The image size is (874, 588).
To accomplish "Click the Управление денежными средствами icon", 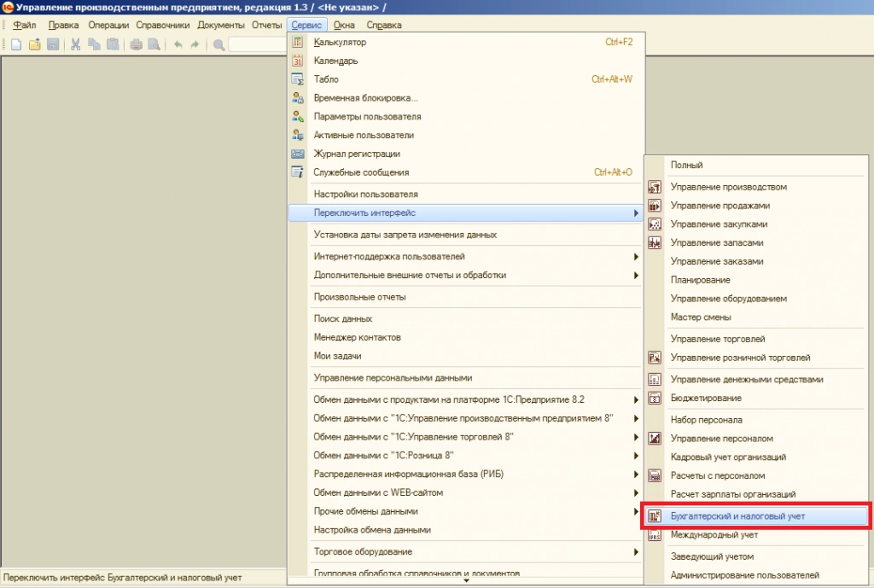I will (655, 379).
